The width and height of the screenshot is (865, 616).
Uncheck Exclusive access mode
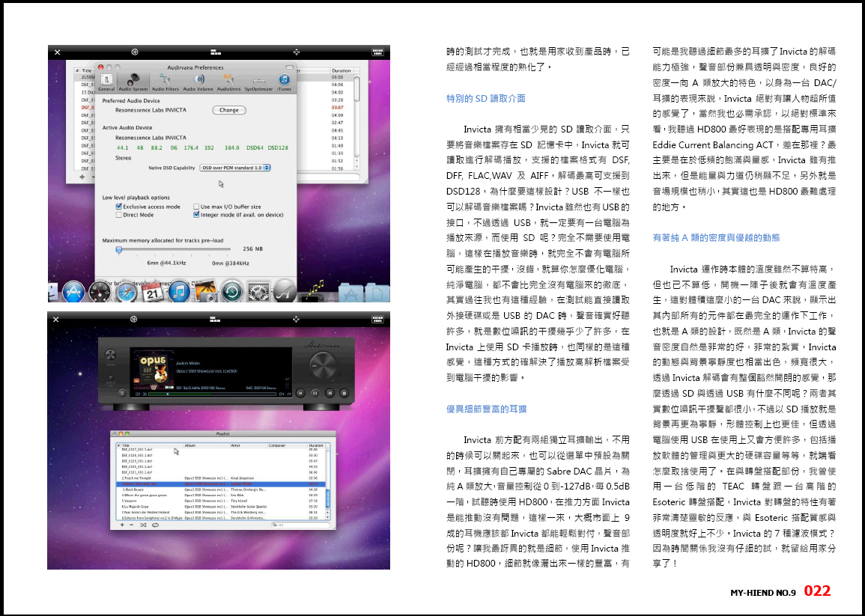(118, 207)
